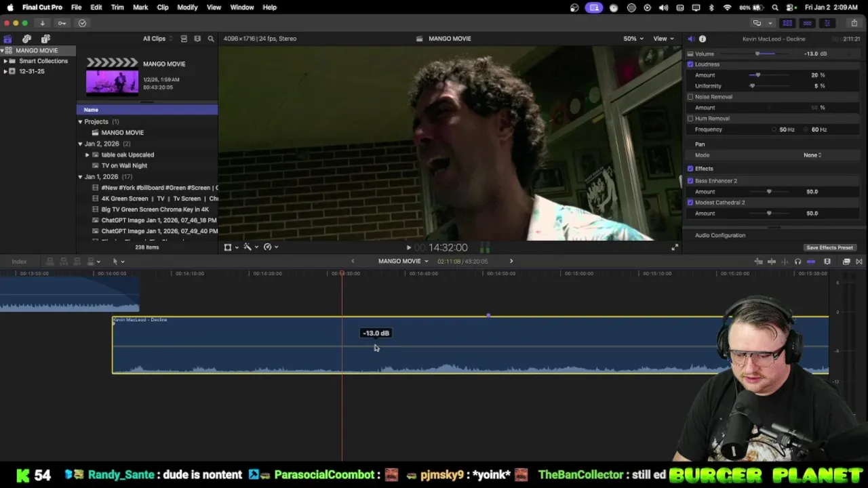Open the viewer View options dropdown

point(663,39)
